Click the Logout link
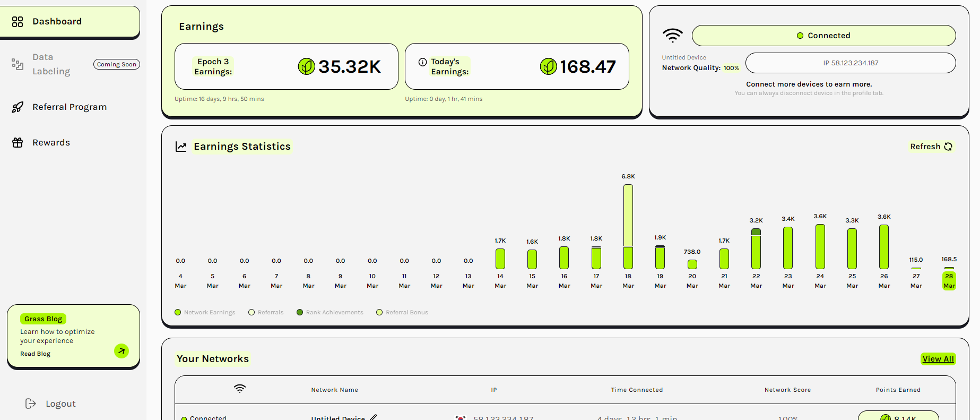Screen dimensions: 980x420 click(60, 404)
